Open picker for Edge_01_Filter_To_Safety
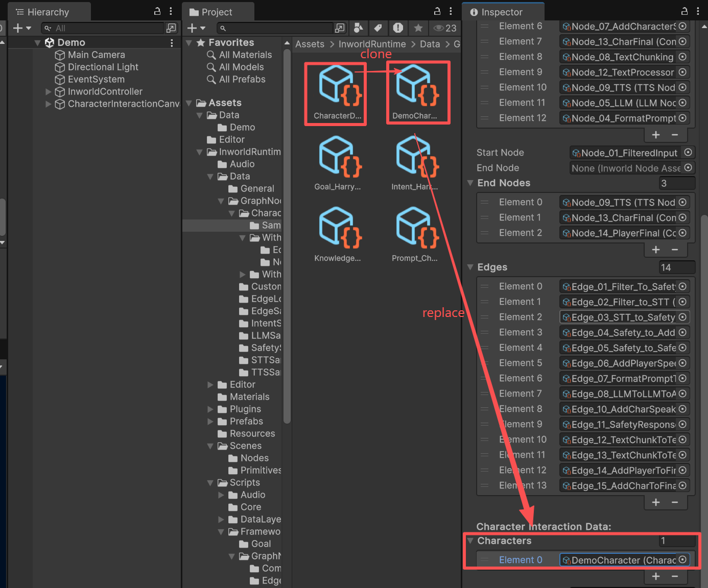Viewport: 708px width, 588px height. (x=682, y=287)
